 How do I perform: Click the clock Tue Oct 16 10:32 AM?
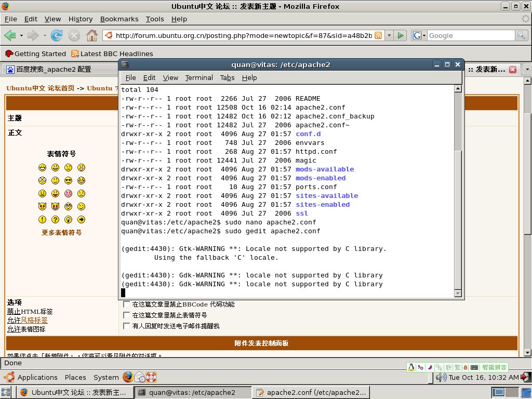(x=484, y=377)
